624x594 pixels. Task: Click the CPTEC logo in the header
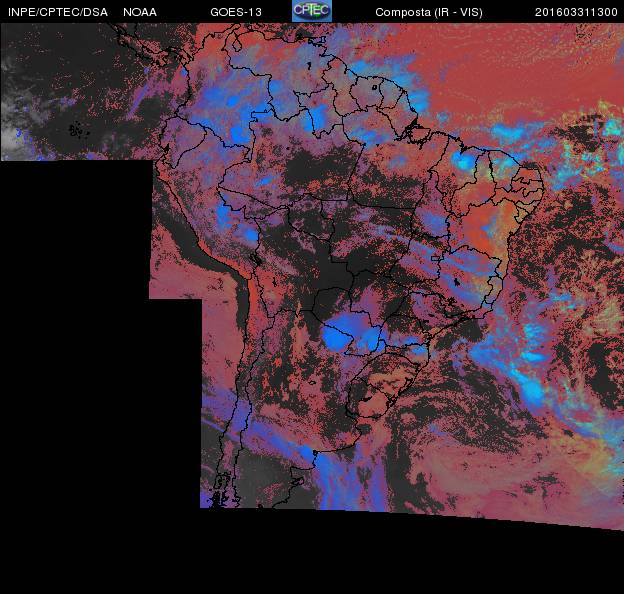click(311, 11)
